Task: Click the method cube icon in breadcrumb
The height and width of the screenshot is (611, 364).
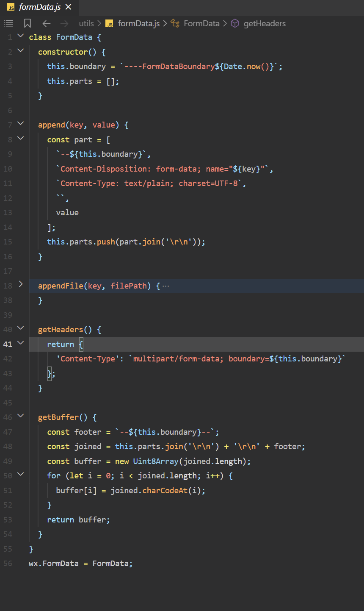Action: pos(235,23)
